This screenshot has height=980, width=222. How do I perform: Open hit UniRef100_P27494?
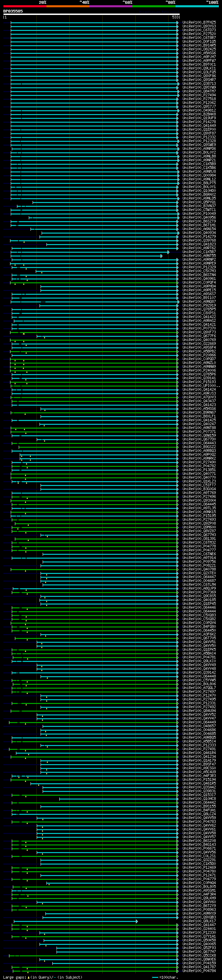click(x=199, y=95)
